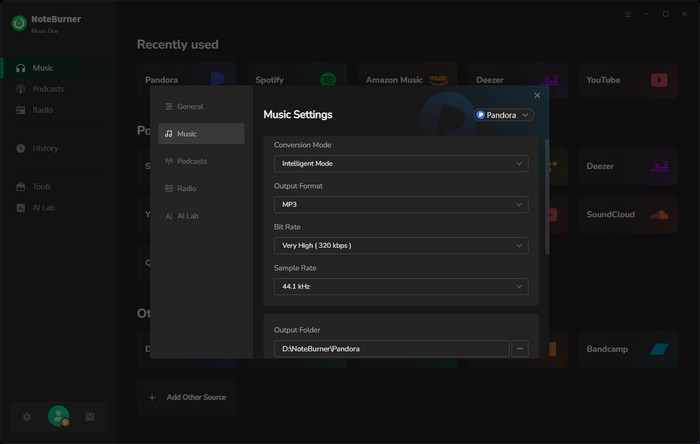The image size is (700, 444).
Task: Click the General sliders icon in settings
Action: click(169, 106)
